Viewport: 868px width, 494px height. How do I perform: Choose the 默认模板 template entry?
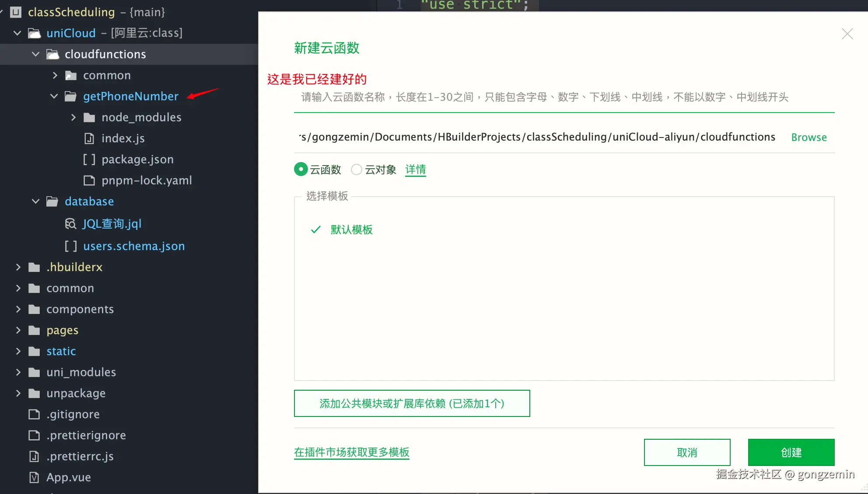(x=351, y=230)
